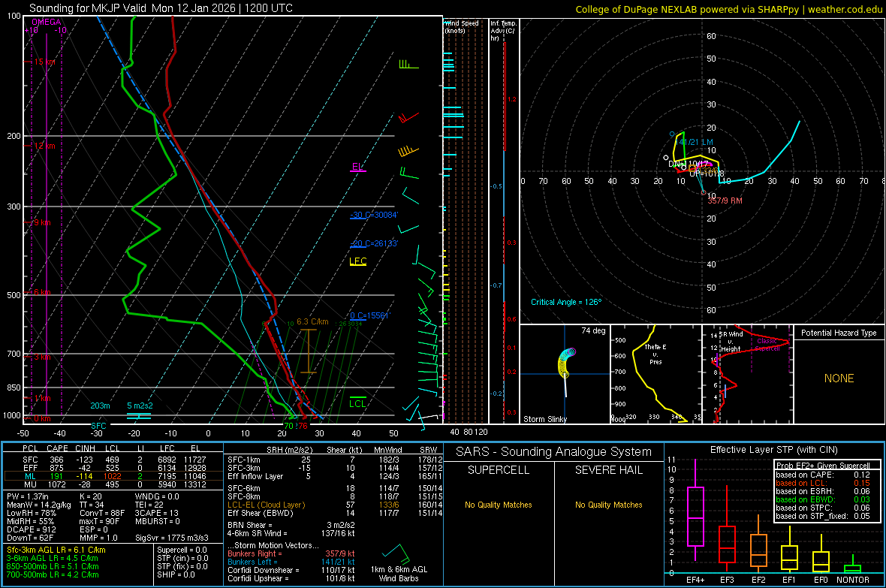Screen dimensions: 886x588
Task: Click the Potential Hazard Type header
Action: pyautogui.click(x=839, y=333)
